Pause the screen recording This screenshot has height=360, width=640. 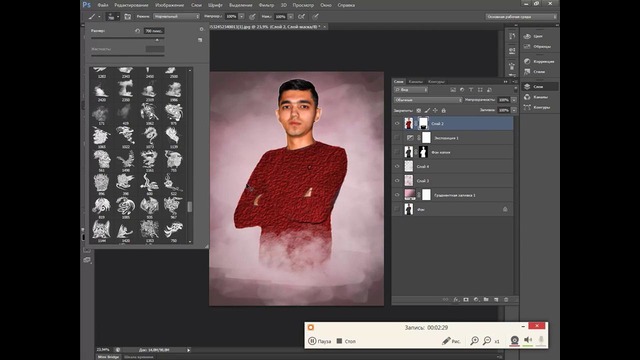click(320, 341)
